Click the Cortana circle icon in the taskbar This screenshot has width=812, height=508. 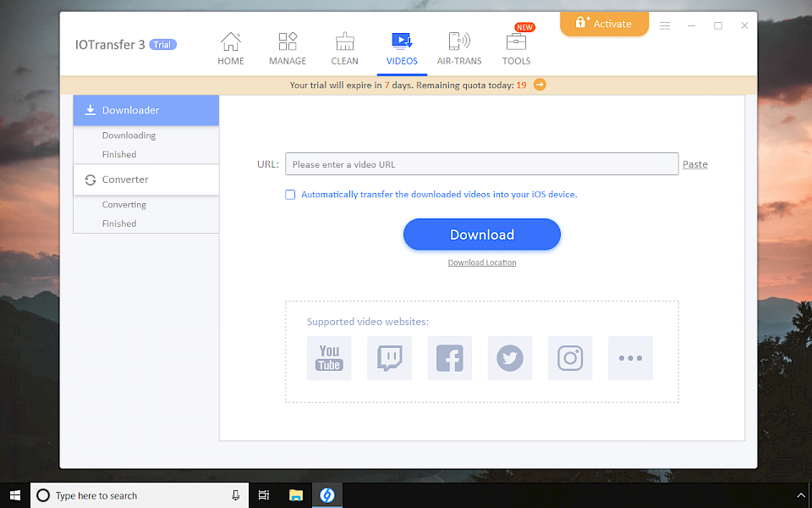(43, 495)
